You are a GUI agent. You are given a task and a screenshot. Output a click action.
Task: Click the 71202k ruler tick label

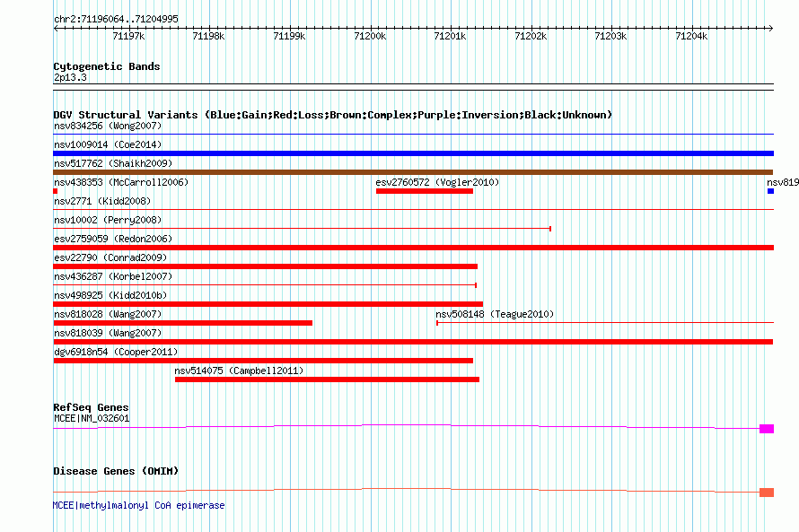531,36
